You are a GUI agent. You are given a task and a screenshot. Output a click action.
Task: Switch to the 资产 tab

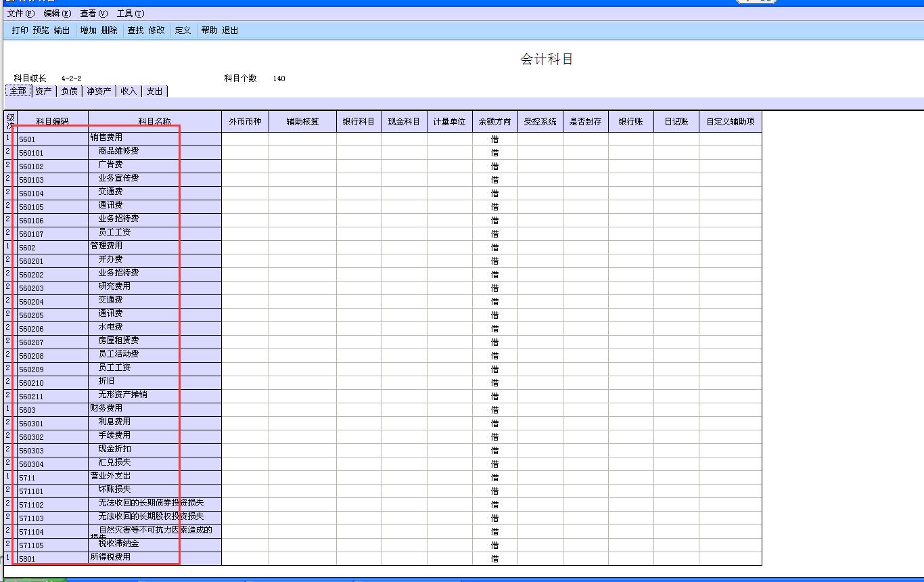[43, 91]
